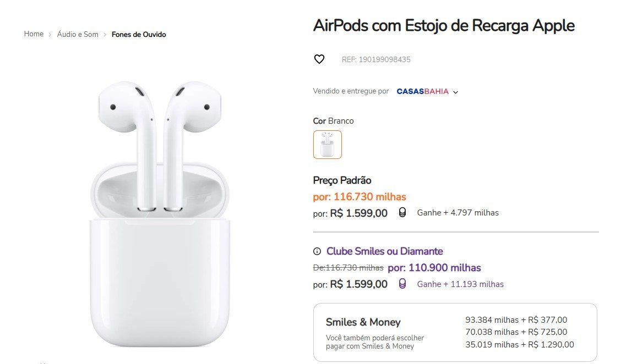Click the 110.900 milhas club price
Viewport: 637px width, 364px height.
(x=434, y=268)
